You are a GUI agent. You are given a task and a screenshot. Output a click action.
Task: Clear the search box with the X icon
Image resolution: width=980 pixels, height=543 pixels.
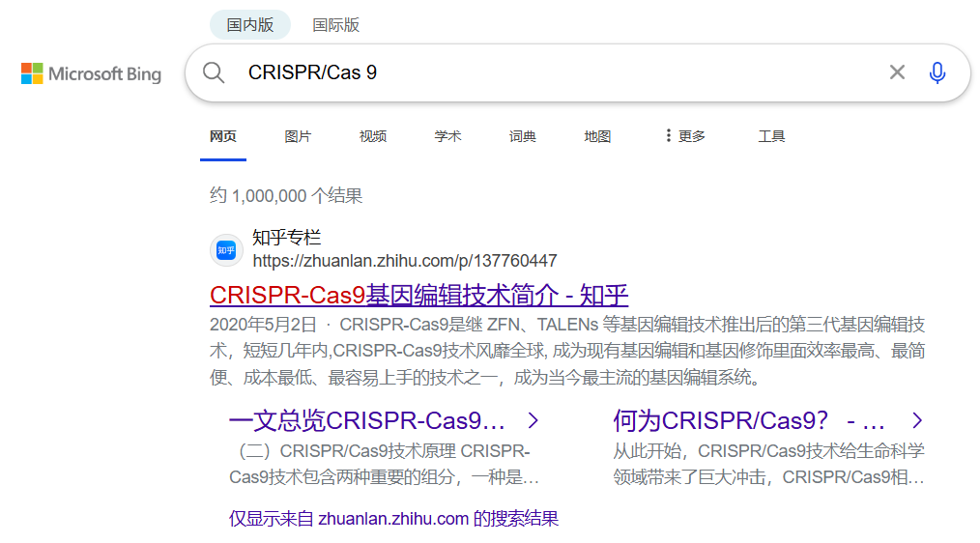[x=897, y=72]
